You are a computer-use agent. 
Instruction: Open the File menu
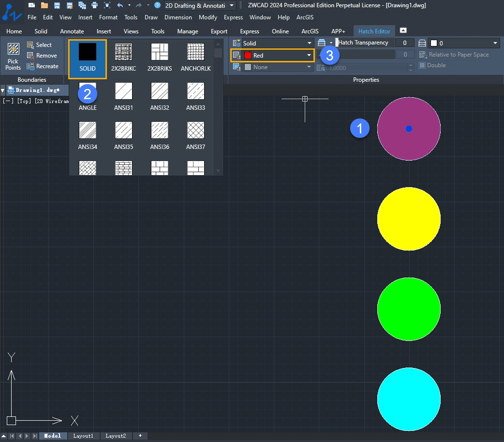tap(32, 17)
